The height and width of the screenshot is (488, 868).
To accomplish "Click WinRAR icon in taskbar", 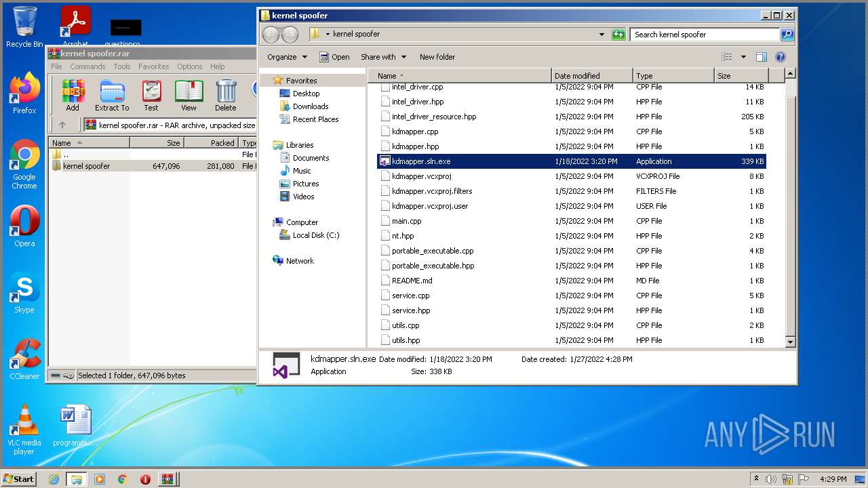I will [x=167, y=479].
